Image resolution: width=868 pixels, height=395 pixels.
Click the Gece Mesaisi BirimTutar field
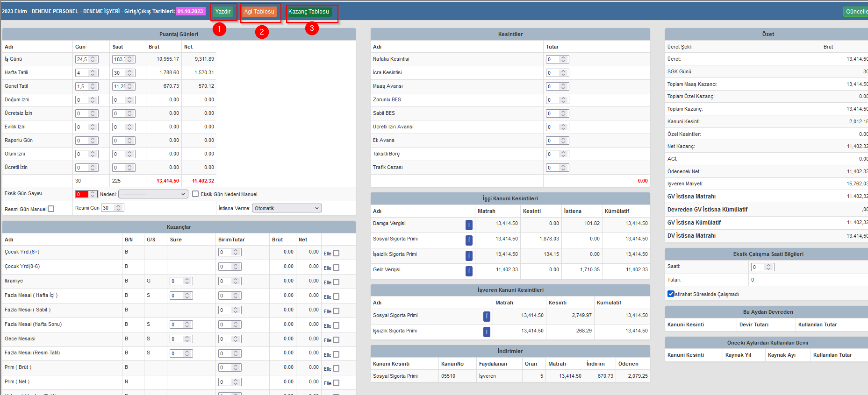tap(230, 339)
